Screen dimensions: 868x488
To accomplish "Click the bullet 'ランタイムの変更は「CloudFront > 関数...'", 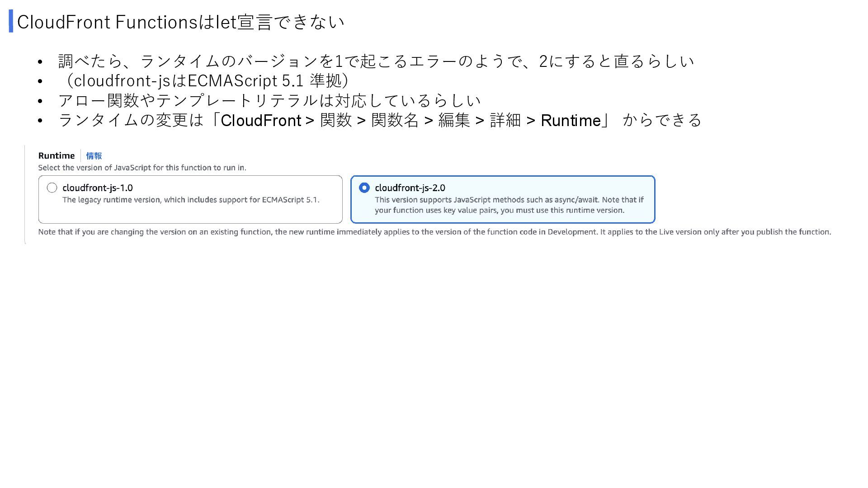I will coord(380,120).
